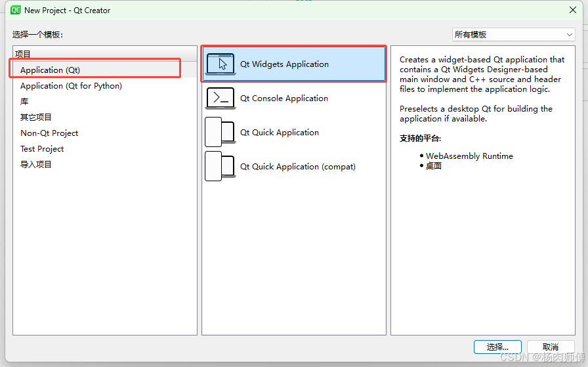Open the 所有模板 template filter dropdown

(513, 35)
